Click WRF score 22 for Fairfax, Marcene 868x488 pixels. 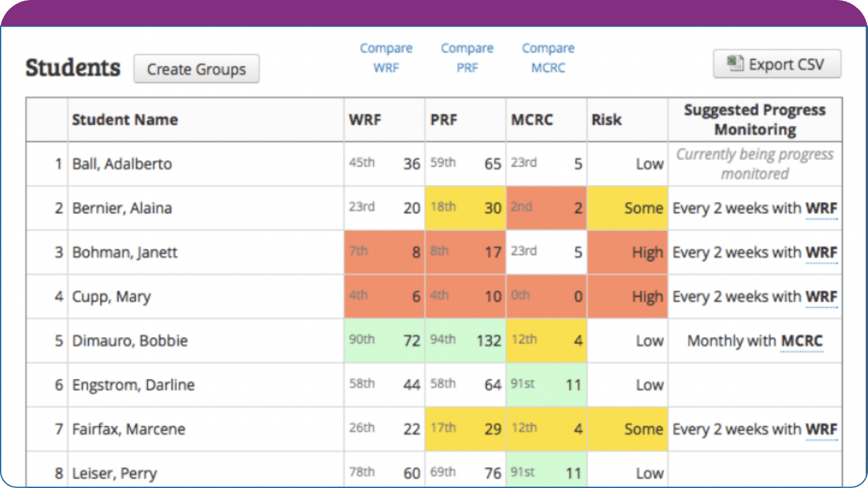pyautogui.click(x=411, y=429)
